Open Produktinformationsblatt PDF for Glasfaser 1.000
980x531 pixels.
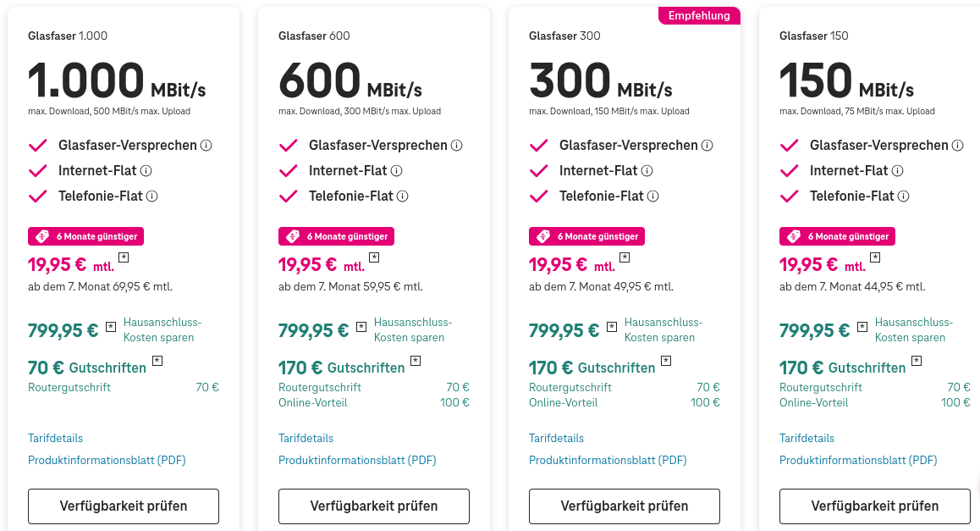107,461
